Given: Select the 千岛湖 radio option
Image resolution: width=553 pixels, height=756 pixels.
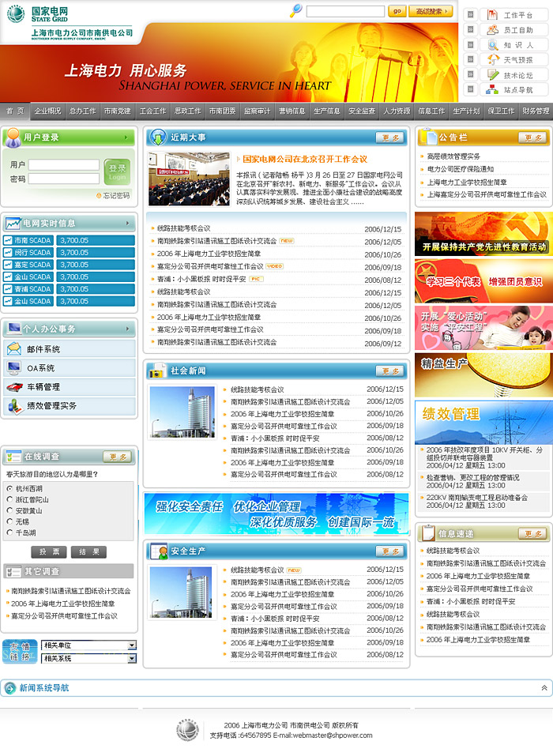Looking at the screenshot, I should (9, 532).
